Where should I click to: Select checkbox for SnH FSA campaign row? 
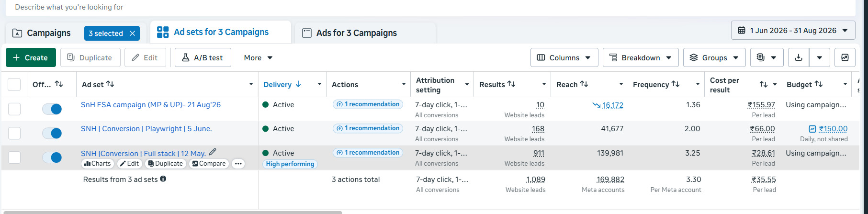tap(14, 109)
